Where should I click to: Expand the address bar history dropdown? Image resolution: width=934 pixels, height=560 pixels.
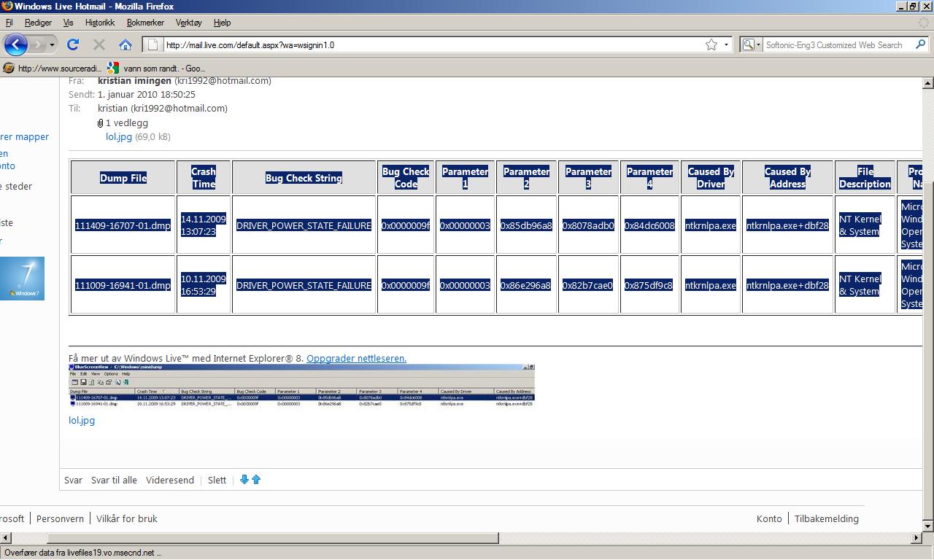click(x=726, y=44)
